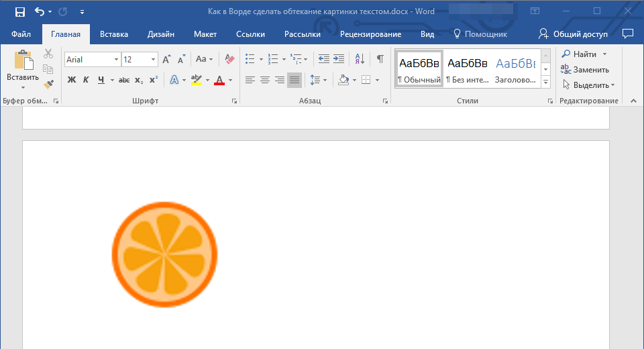Click Найти to search the document
The image size is (644, 349).
coord(579,54)
